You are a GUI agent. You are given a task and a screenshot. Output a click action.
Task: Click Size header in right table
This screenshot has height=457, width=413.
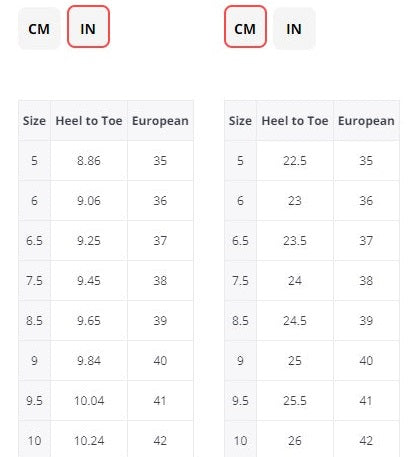point(240,121)
